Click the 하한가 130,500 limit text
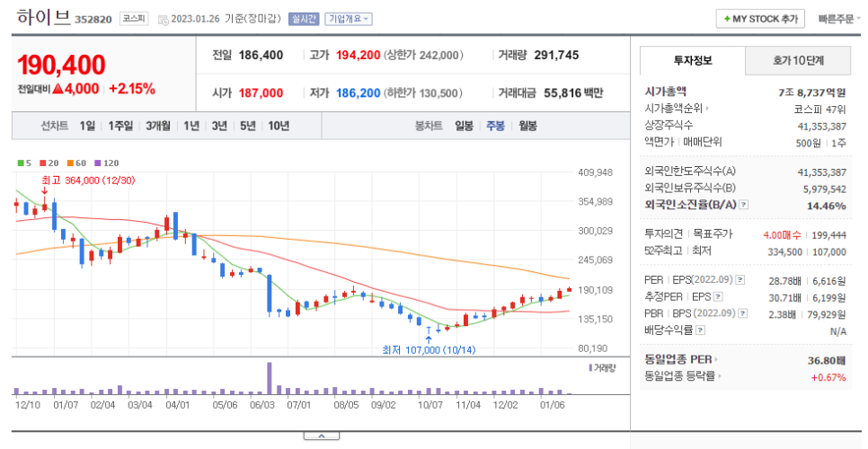The width and height of the screenshot is (868, 449). pos(423,92)
